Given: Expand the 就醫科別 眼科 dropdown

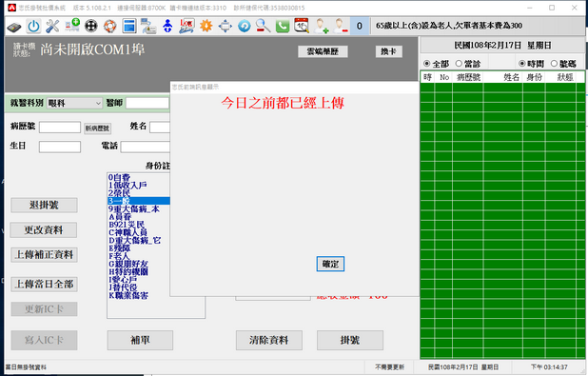Looking at the screenshot, I should (74, 103).
